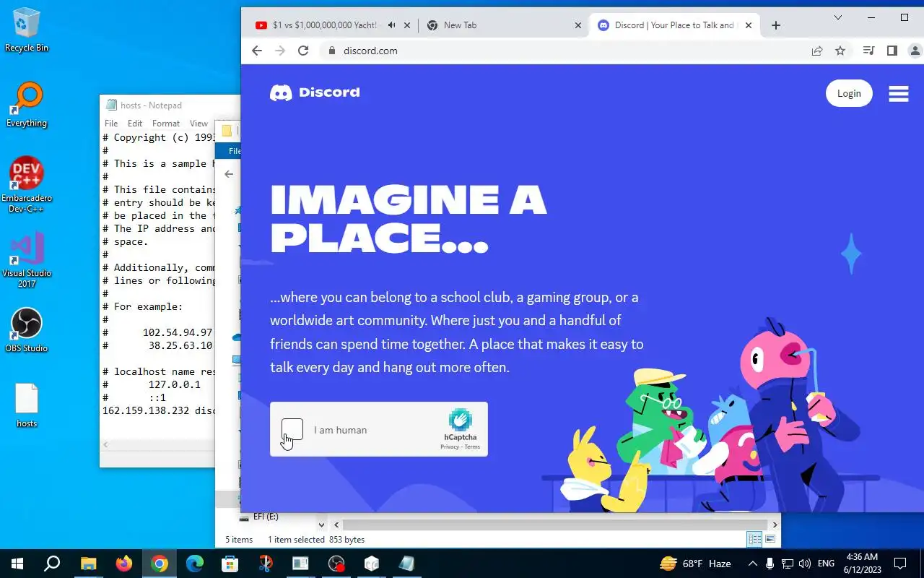Open the taskbar snipping scissors icon
This screenshot has height=578, width=924.
click(266, 564)
